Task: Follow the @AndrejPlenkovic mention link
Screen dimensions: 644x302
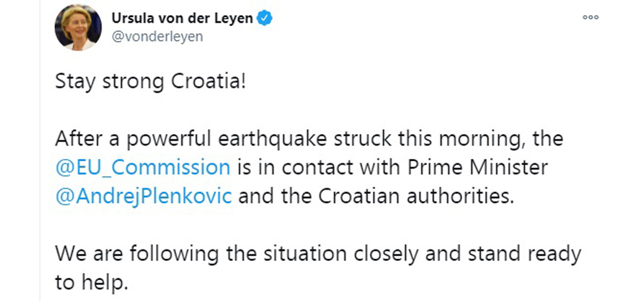Action: point(143,196)
